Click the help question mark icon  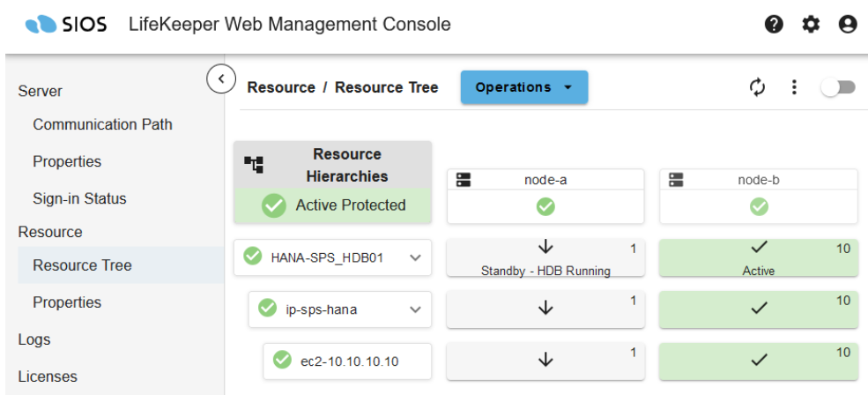tap(775, 26)
